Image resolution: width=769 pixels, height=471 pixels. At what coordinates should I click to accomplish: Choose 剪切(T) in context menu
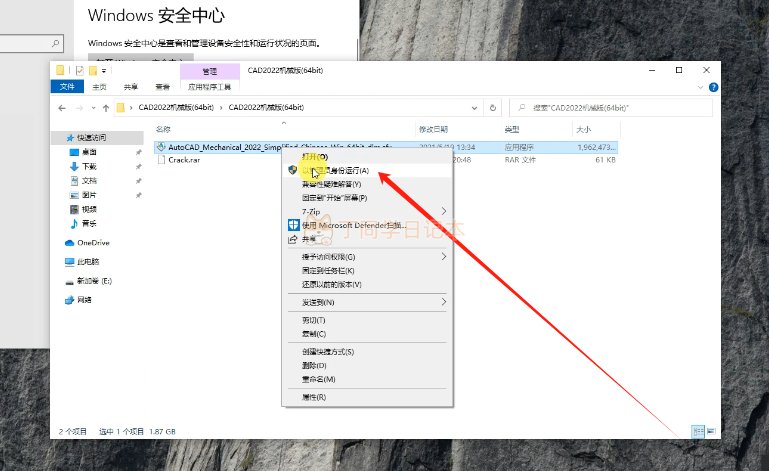[x=367, y=320]
